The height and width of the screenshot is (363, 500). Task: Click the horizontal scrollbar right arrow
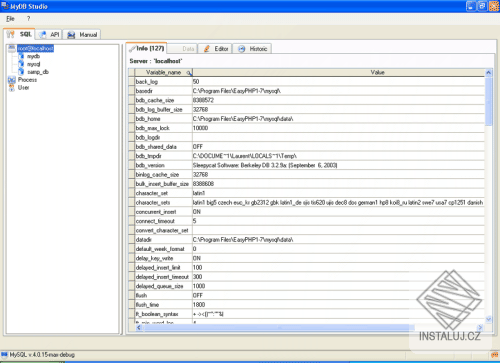480,328
